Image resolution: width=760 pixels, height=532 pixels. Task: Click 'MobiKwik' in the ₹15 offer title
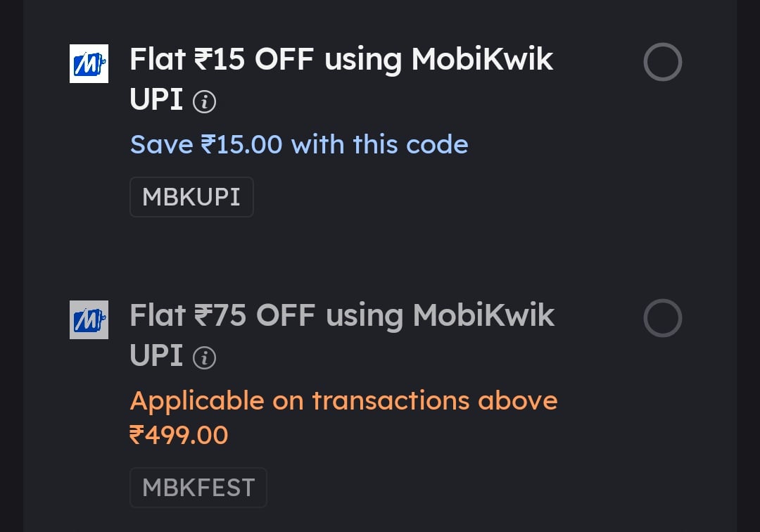(482, 59)
